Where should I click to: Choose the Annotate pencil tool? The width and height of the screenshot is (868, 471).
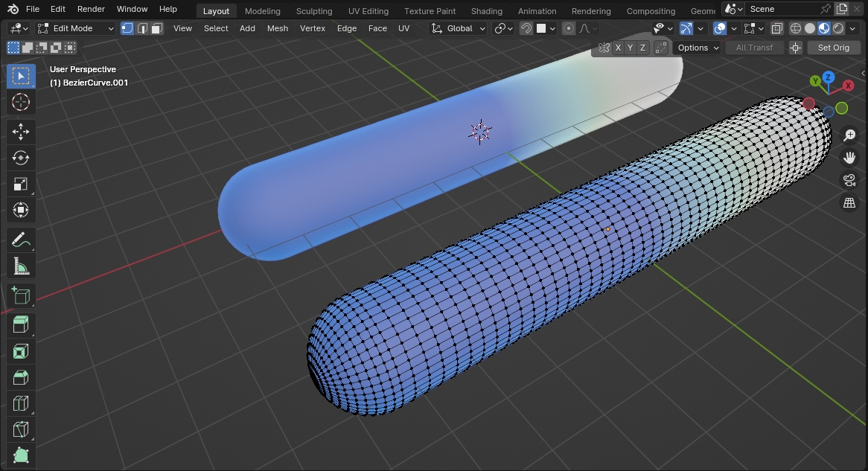(21, 240)
